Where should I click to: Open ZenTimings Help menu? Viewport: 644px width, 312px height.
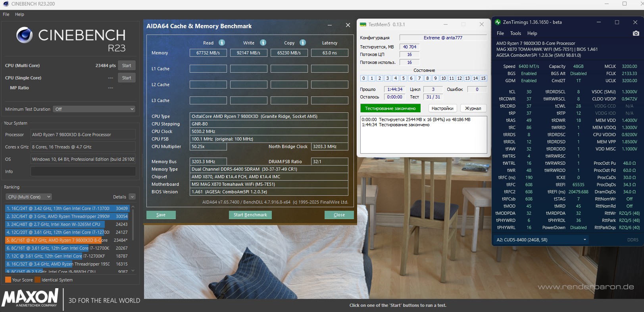pyautogui.click(x=532, y=33)
